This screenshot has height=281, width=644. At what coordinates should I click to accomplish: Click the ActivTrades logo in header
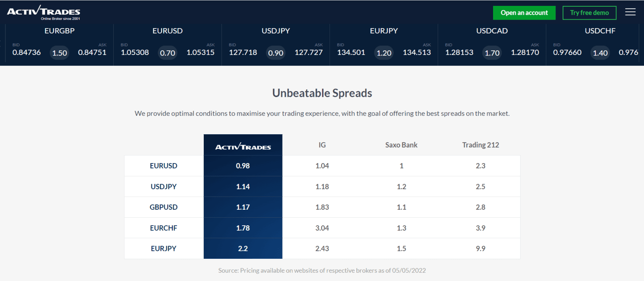point(44,13)
